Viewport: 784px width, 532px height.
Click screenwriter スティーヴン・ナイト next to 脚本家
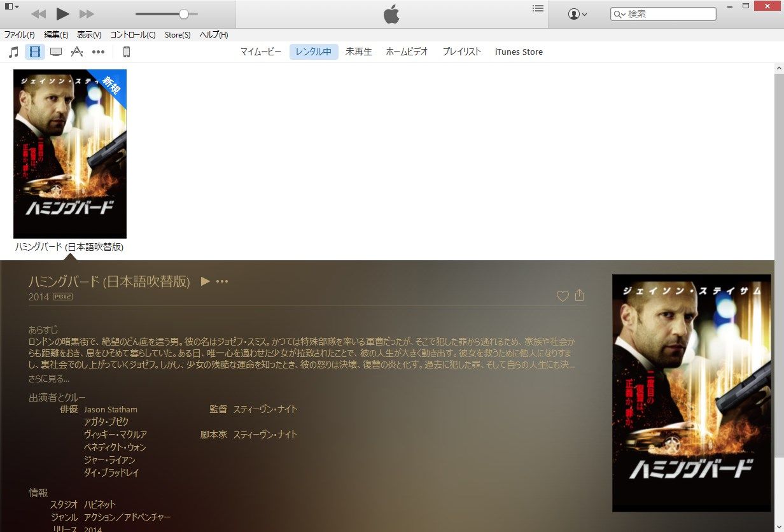tap(265, 435)
